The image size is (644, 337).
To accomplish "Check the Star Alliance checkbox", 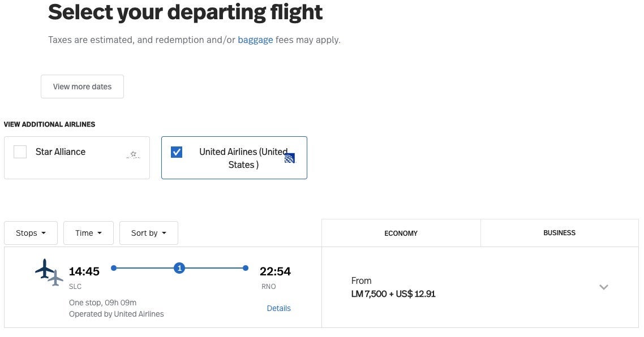I will coord(20,152).
